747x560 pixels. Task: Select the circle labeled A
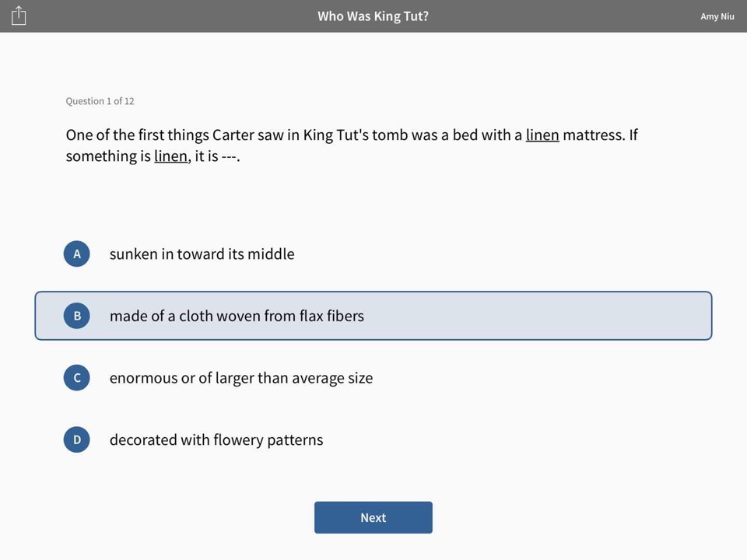[x=77, y=254]
